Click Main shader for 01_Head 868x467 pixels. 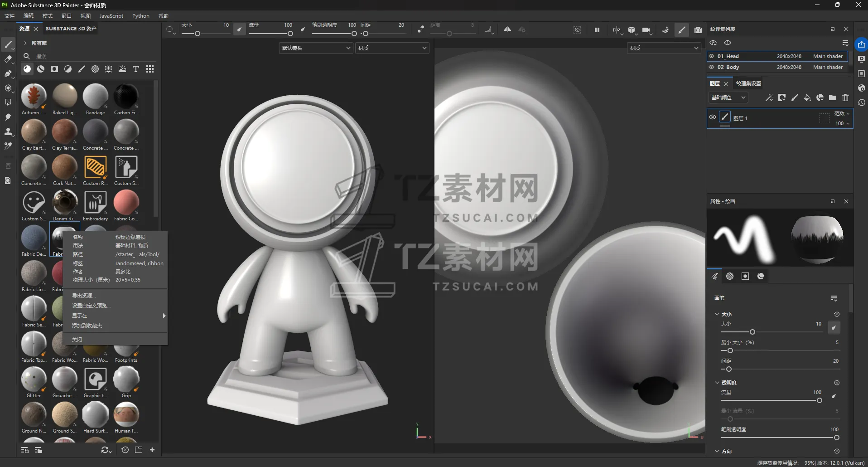coord(828,56)
